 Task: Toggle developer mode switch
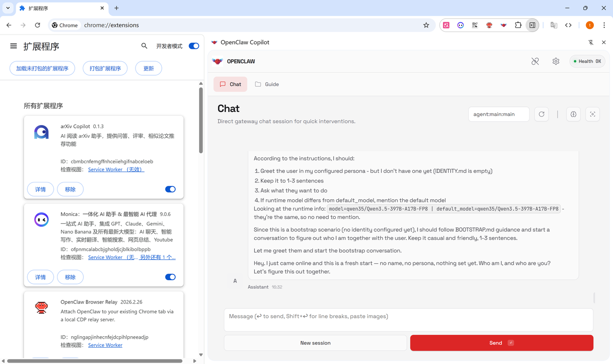point(193,46)
